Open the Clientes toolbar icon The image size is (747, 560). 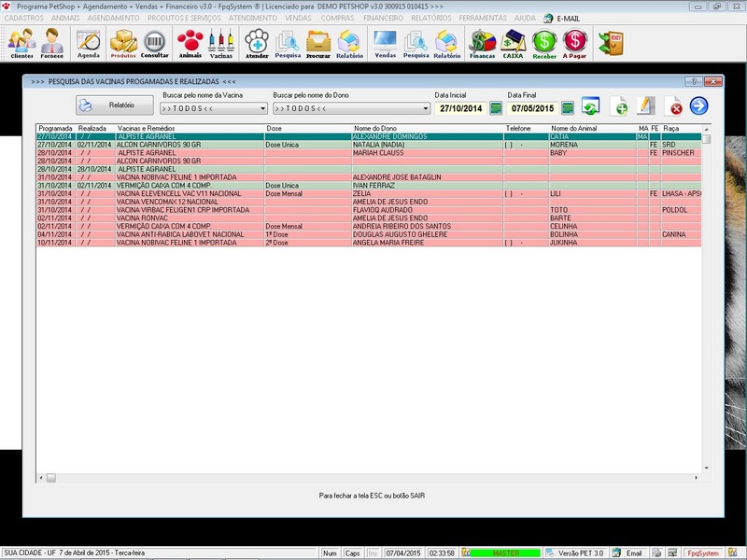click(x=21, y=43)
